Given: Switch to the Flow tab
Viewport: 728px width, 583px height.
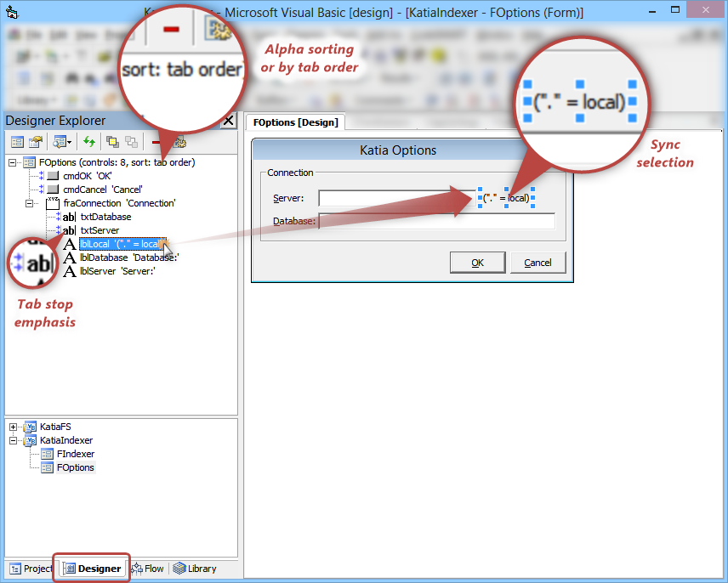Looking at the screenshot, I should [148, 569].
